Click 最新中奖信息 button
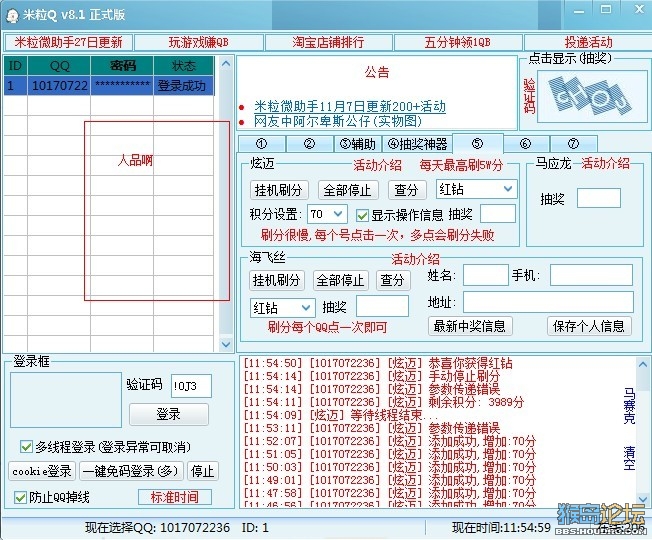Image resolution: width=652 pixels, height=540 pixels. pyautogui.click(x=469, y=326)
